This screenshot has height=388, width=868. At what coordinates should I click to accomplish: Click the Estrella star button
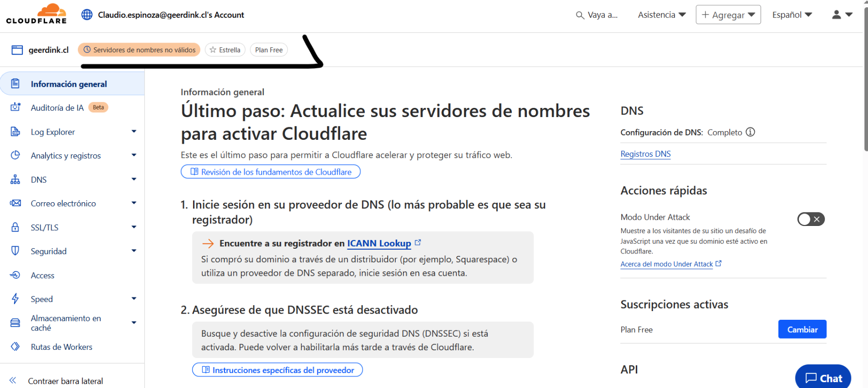[225, 50]
